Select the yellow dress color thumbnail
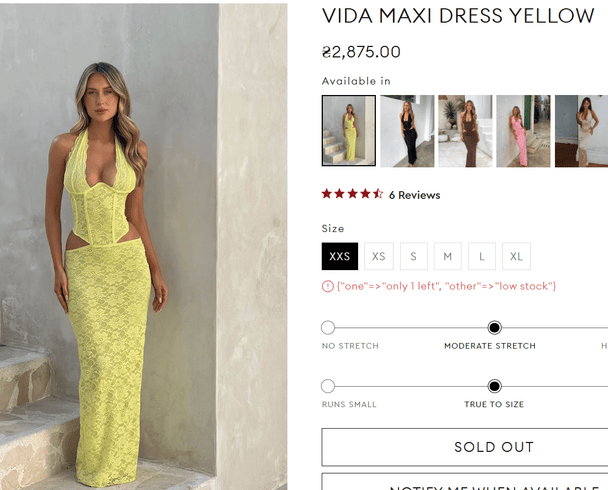 (349, 131)
